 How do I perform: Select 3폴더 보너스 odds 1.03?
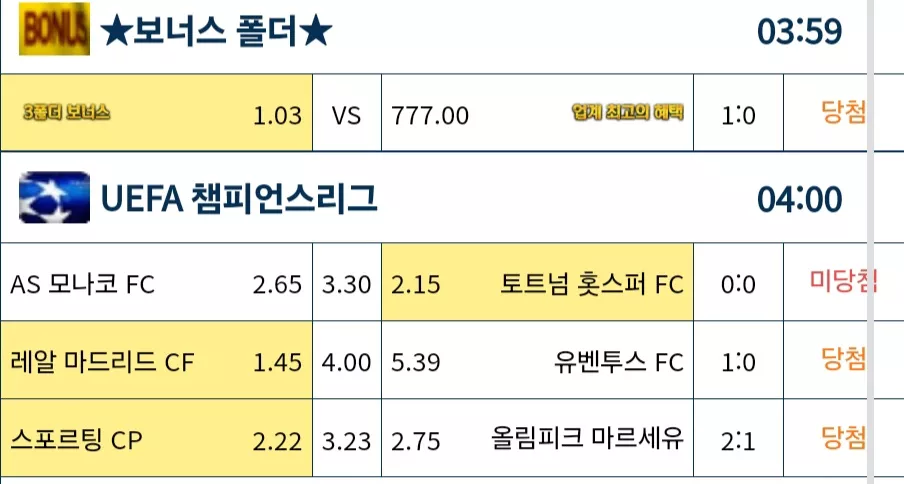pos(156,113)
